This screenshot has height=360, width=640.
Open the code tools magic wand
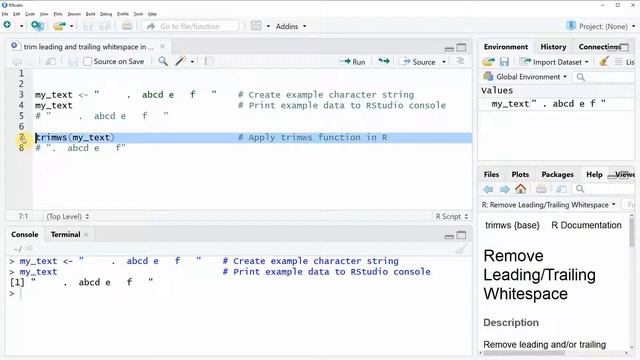point(180,62)
